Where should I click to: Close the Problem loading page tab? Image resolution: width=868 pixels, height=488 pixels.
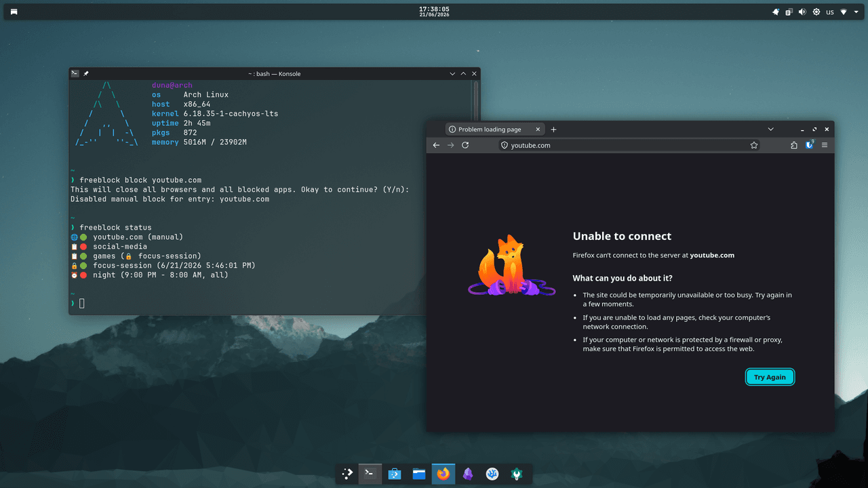(x=538, y=129)
